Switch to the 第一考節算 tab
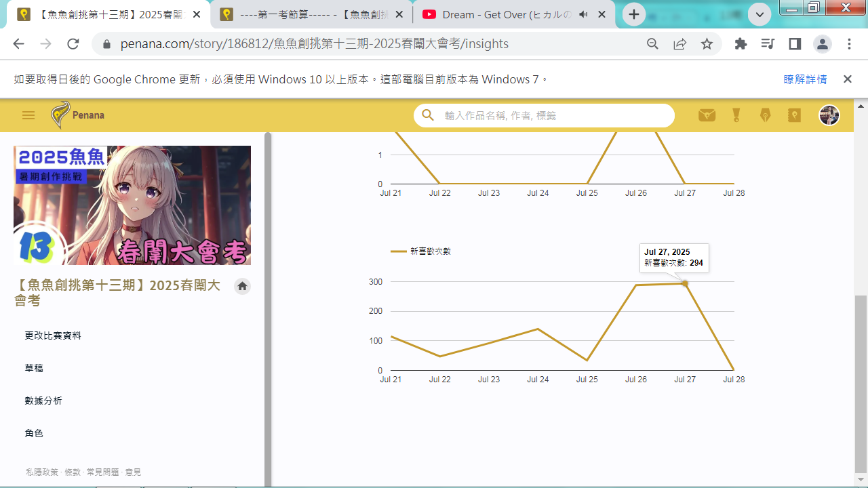Image resolution: width=868 pixels, height=488 pixels. (311, 14)
